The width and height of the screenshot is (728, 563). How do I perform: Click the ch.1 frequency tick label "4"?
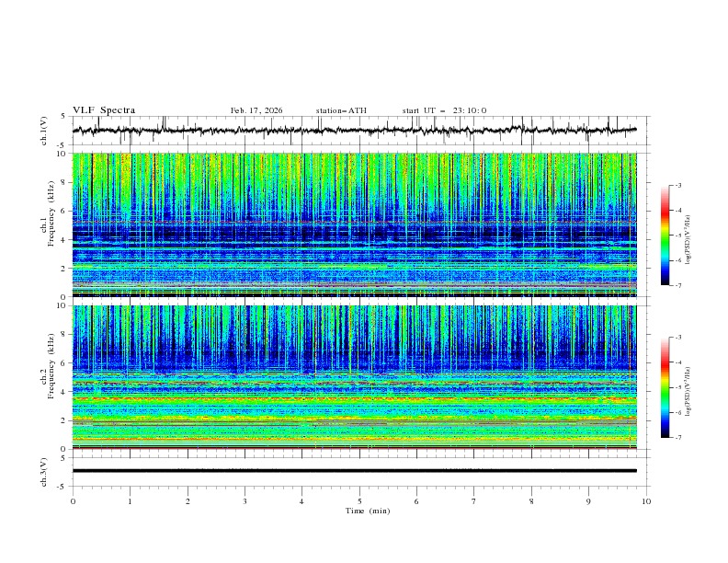(65, 240)
